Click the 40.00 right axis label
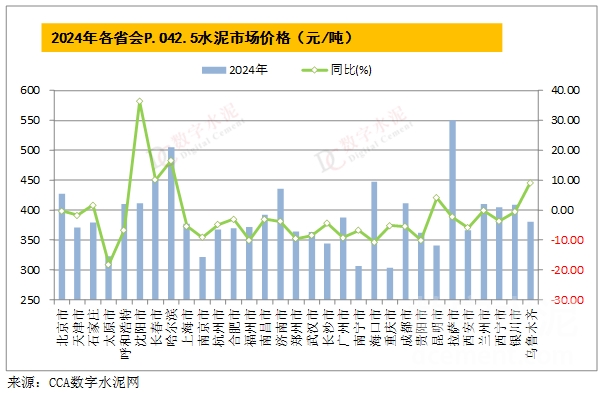The image size is (603, 393). pos(565,90)
